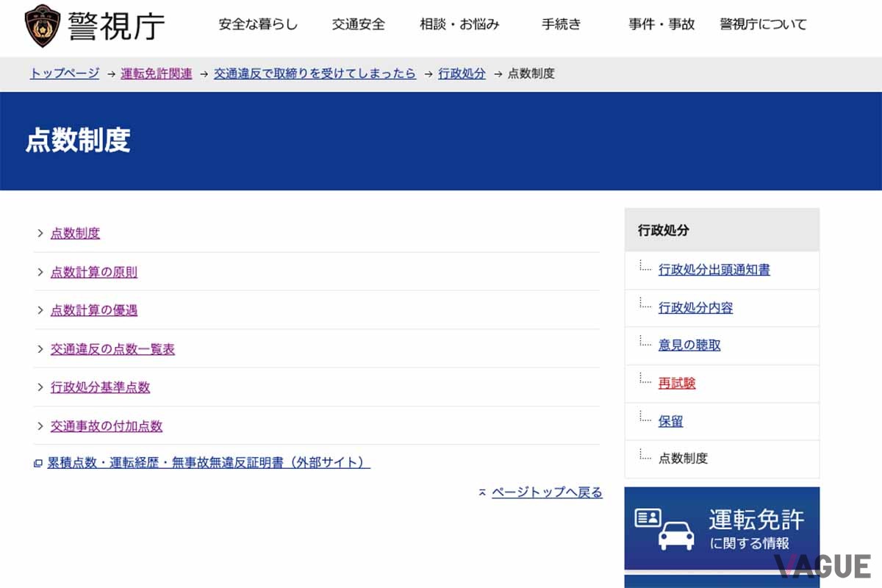The width and height of the screenshot is (882, 588).
Task: Click the 行政処分 sidebar header
Action: tap(722, 230)
